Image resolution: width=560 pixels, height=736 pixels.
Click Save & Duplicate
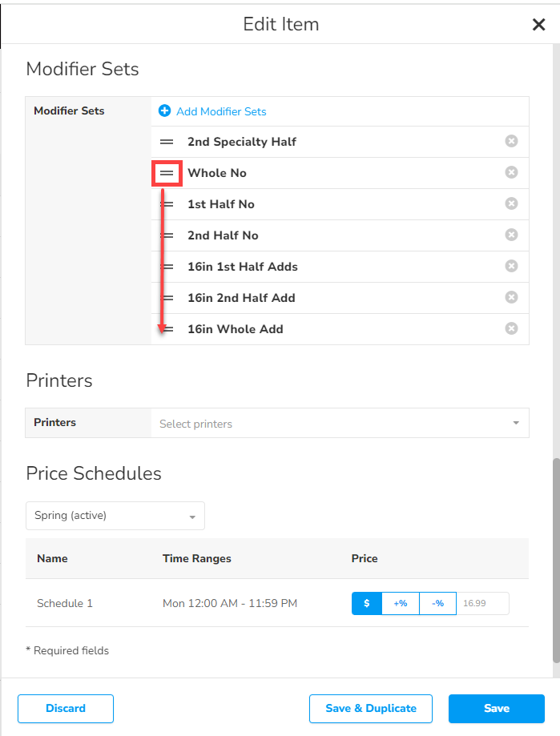click(370, 708)
